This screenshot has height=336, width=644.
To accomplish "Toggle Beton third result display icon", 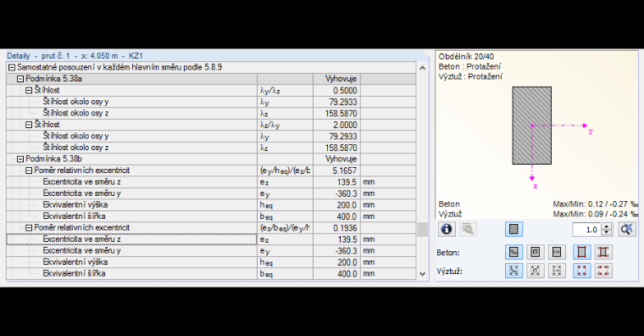I will point(557,252).
